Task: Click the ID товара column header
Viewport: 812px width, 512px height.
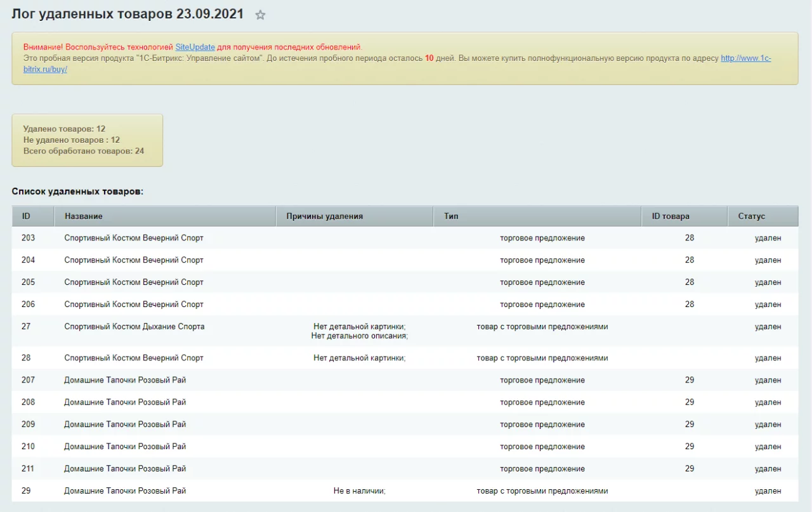Action: (671, 216)
